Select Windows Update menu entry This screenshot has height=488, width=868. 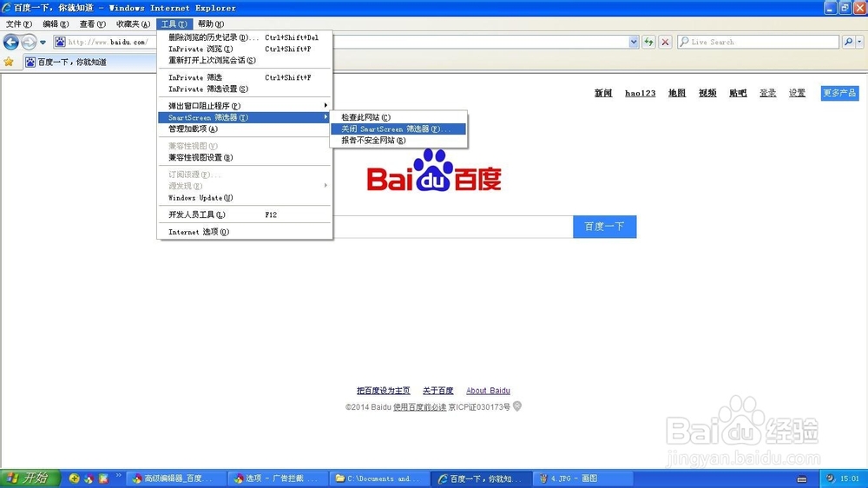(x=244, y=198)
